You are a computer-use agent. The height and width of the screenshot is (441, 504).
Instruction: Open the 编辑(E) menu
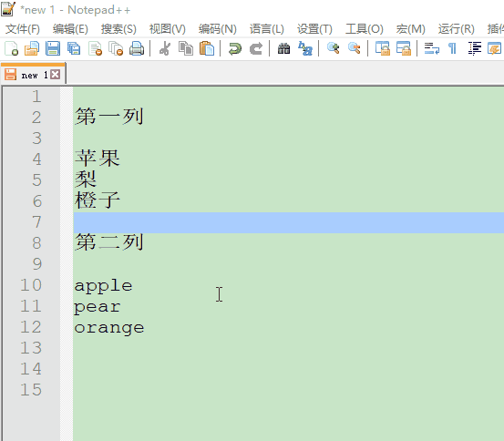[70, 29]
